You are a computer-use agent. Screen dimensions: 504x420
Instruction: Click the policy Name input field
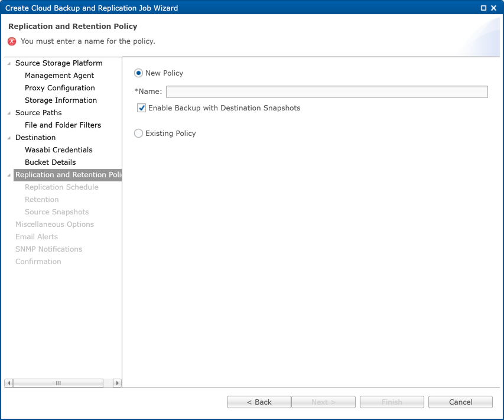point(327,92)
